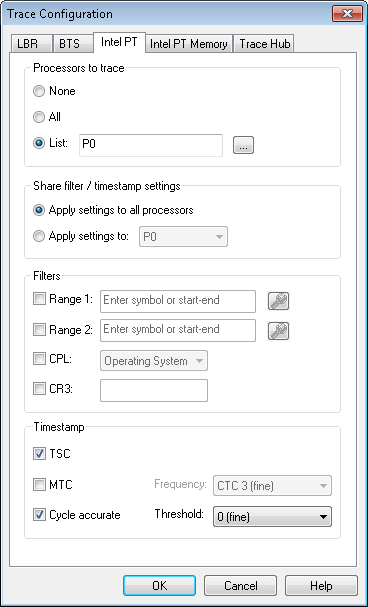Expand the Operating System CPL dropdown
The image size is (368, 607).
coord(154,361)
